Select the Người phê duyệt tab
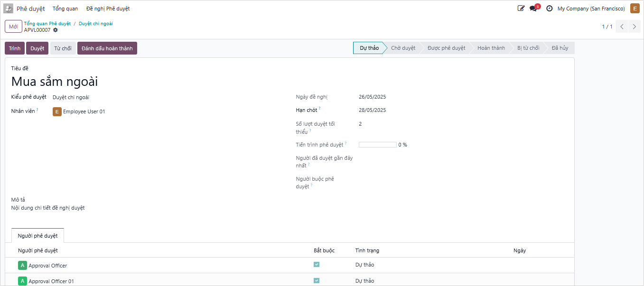 (37, 236)
